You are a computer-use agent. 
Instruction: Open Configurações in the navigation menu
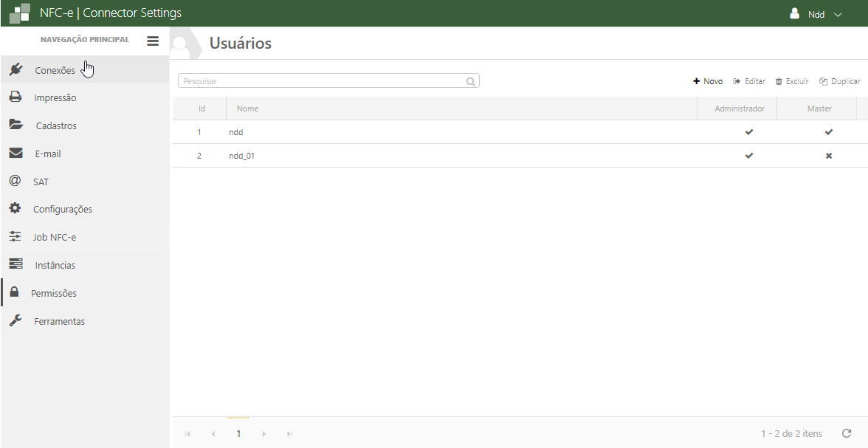(x=63, y=209)
